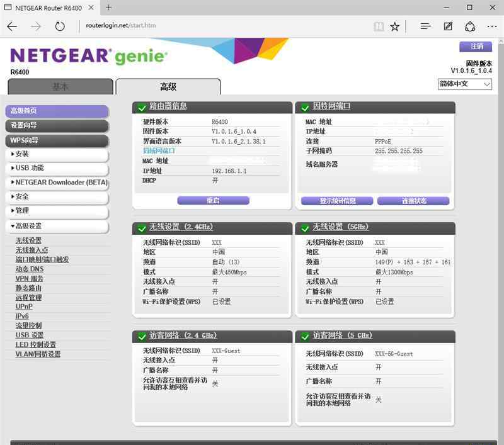Screen dimensions: 504x445
Task: Expand the USB 功能 section
Action: [57, 168]
